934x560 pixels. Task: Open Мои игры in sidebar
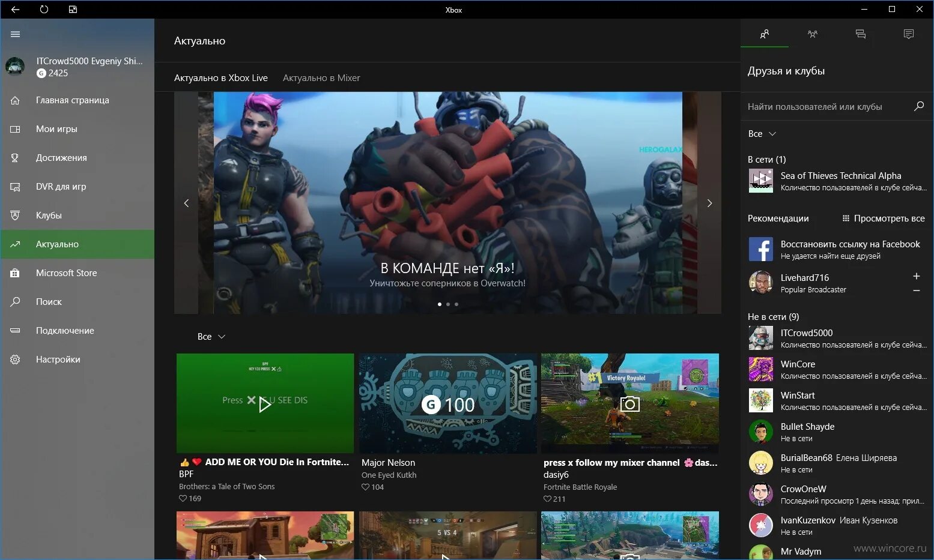point(77,129)
